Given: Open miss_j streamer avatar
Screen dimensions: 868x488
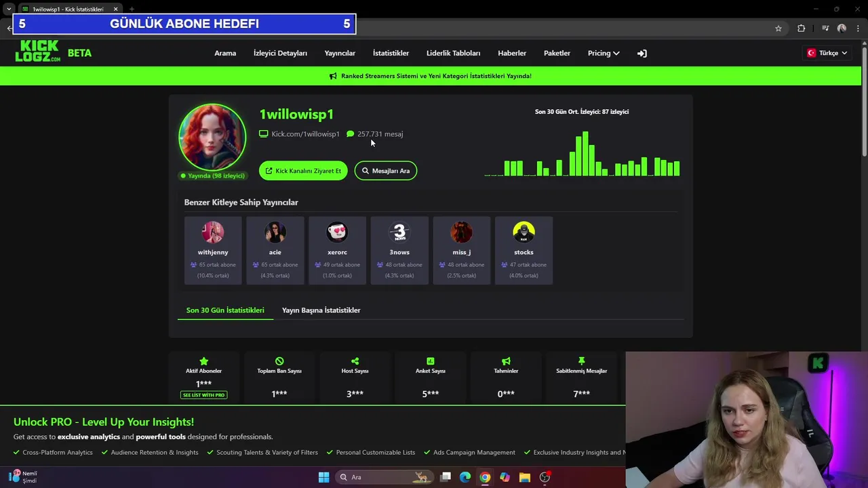Looking at the screenshot, I should 462,232.
